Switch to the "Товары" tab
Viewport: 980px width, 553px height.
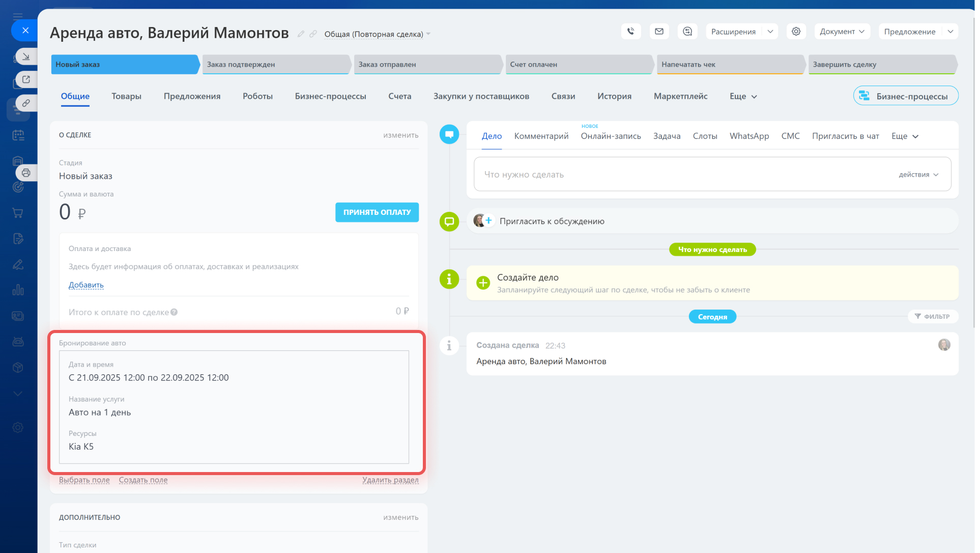(126, 96)
